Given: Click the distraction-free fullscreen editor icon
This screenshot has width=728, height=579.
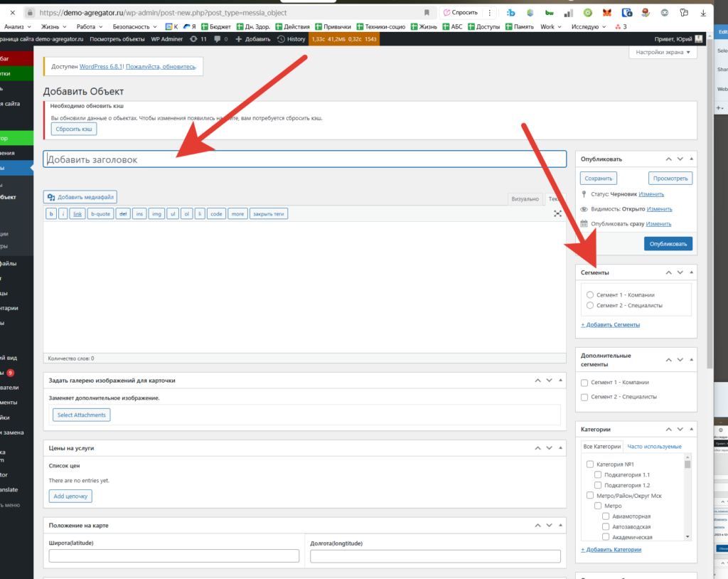Looking at the screenshot, I should coord(558,213).
